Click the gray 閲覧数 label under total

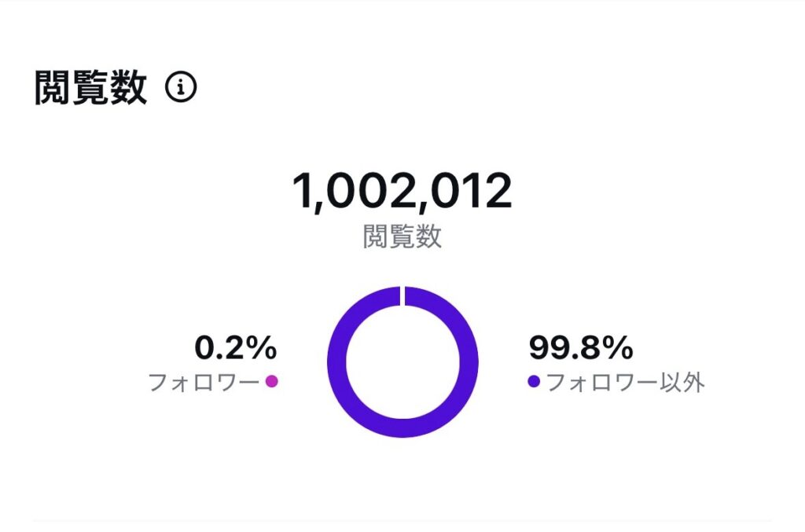(x=402, y=237)
